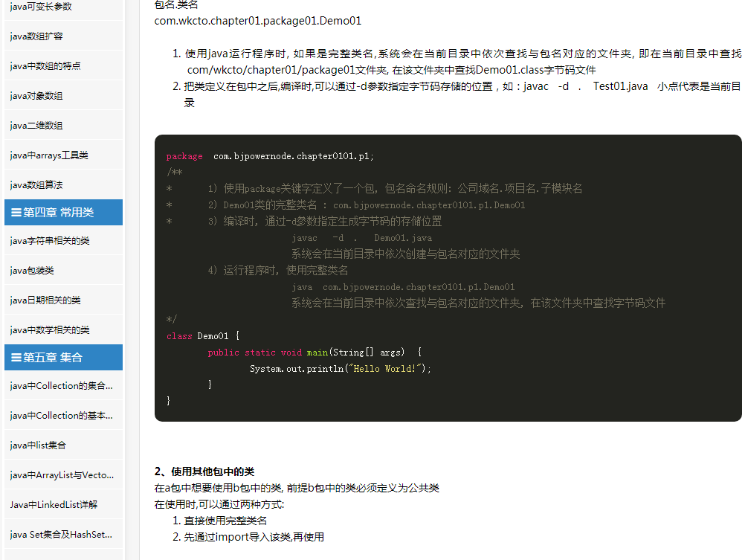Open the java字符串相关的类 article
Screen dimensions: 745x560
coord(50,241)
